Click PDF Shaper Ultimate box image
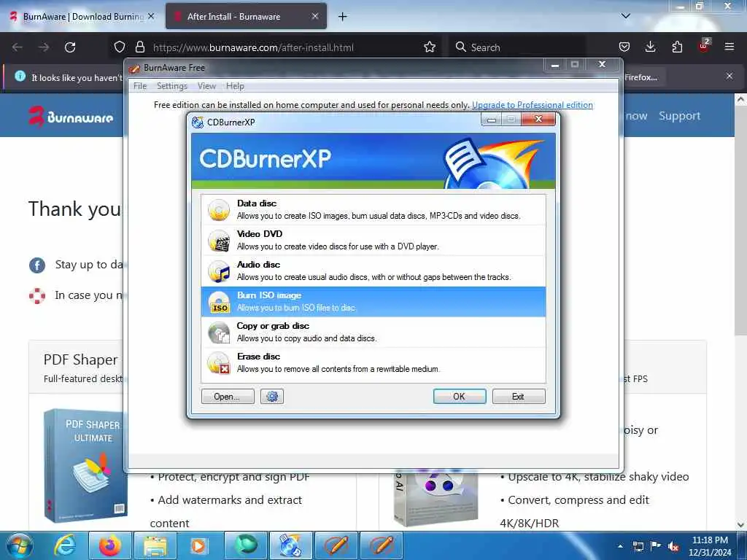The height and width of the screenshot is (560, 747). point(85,466)
